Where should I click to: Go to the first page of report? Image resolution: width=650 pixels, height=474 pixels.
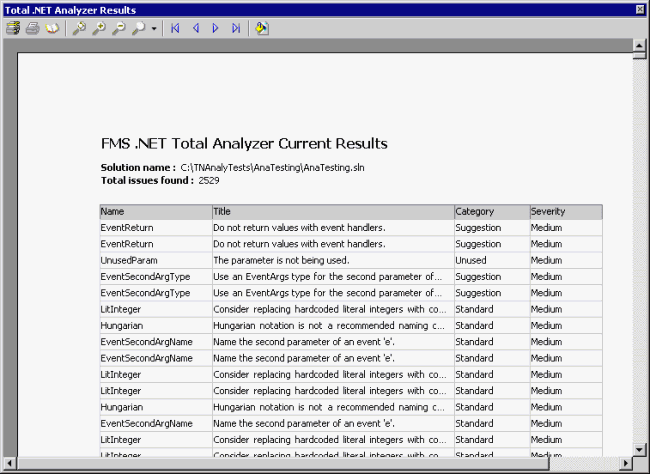point(175,28)
